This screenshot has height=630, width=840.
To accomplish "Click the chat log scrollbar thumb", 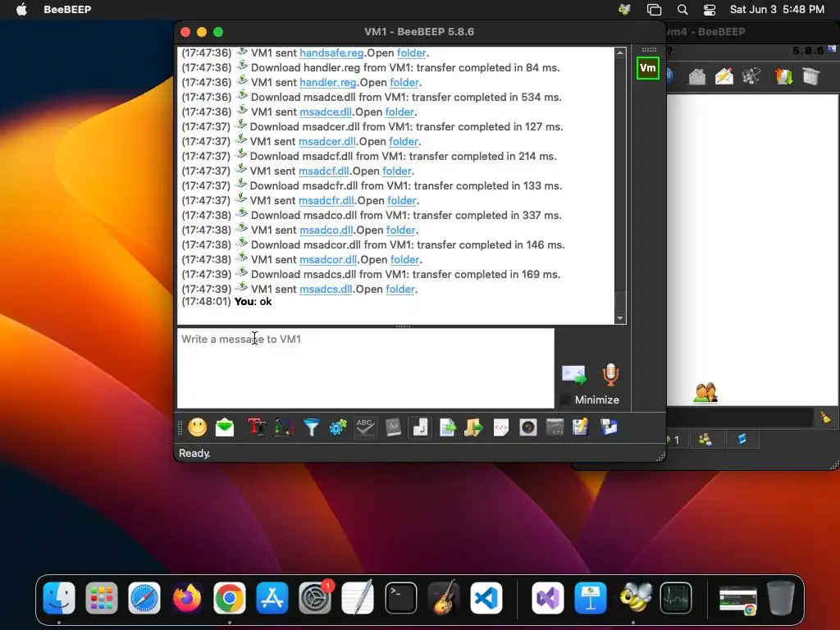I will [620, 301].
